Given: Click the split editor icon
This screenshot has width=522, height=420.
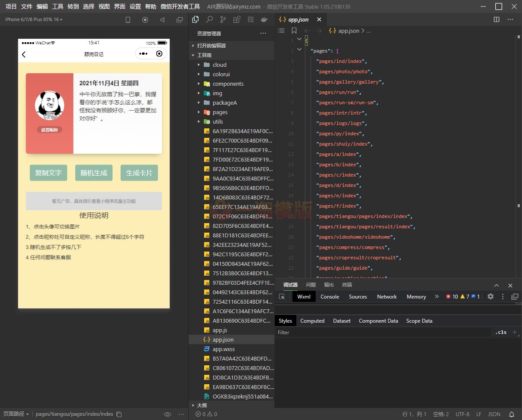Looking at the screenshot, I should [497, 19].
